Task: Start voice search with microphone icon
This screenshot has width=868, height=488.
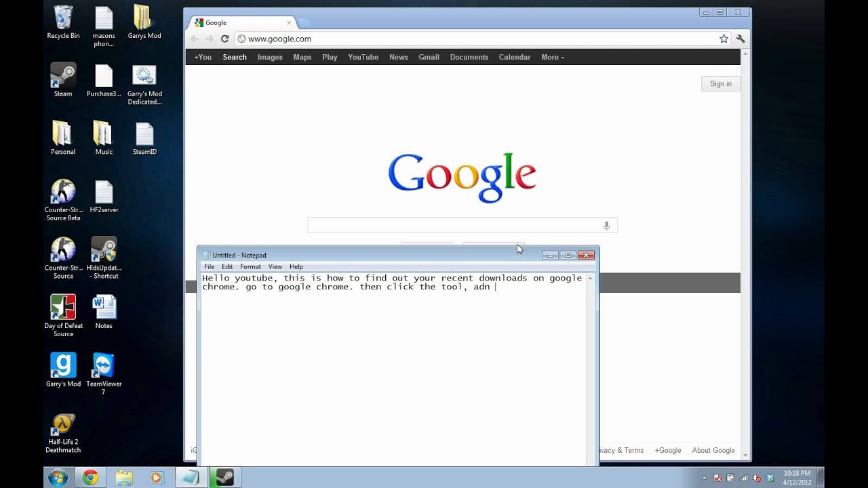Action: [x=606, y=226]
